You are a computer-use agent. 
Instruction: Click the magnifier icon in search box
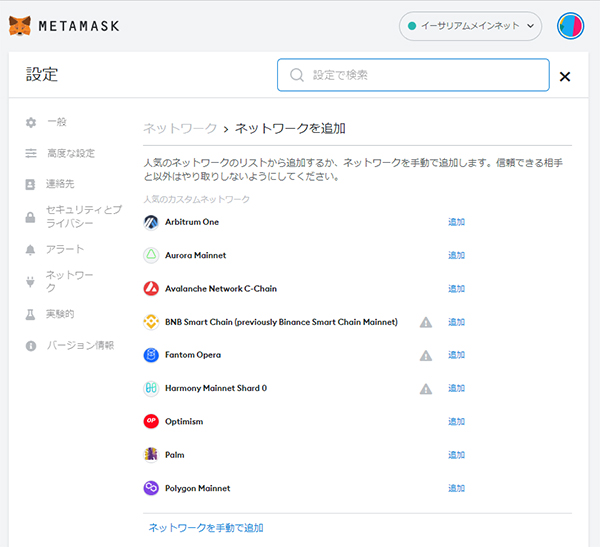[297, 75]
